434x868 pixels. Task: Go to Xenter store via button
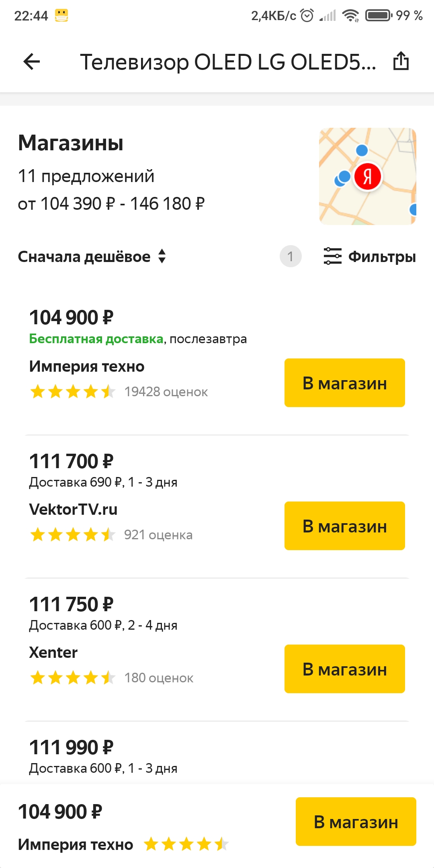pyautogui.click(x=344, y=669)
